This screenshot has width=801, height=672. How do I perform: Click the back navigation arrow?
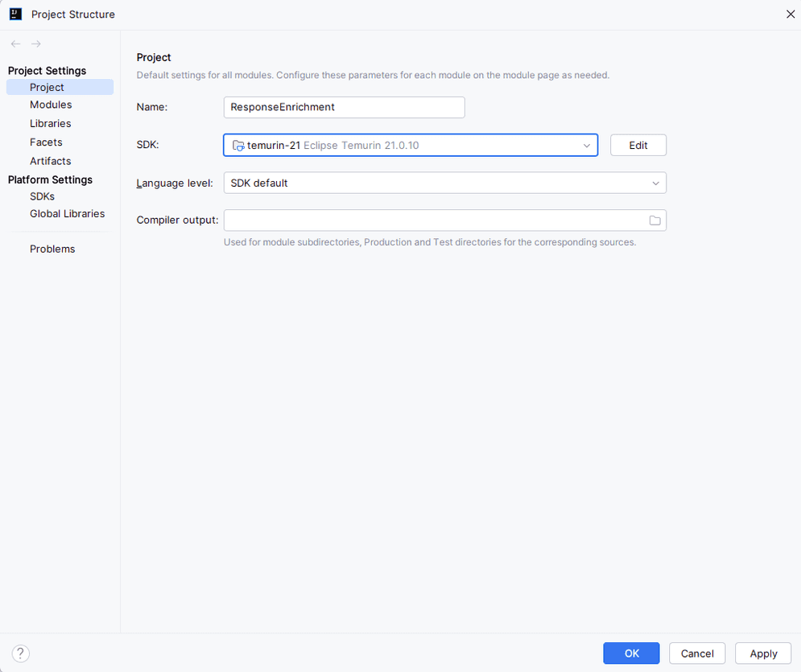(x=16, y=44)
